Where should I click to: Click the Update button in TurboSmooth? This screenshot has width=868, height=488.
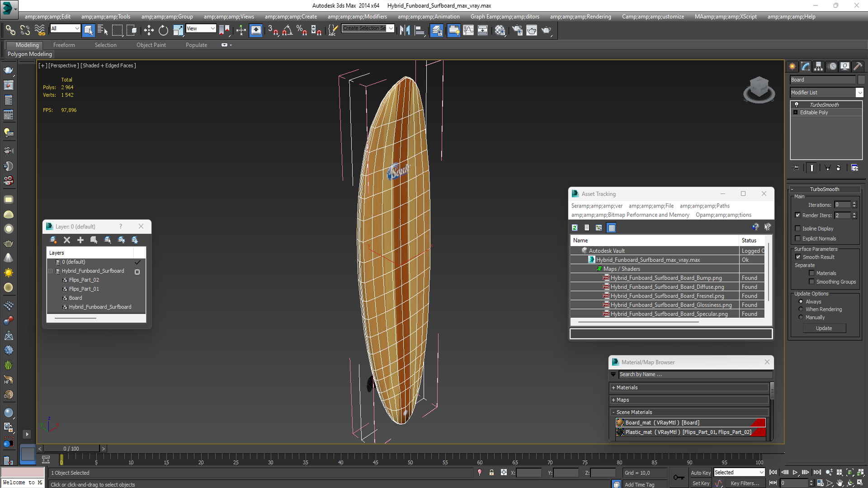point(824,328)
